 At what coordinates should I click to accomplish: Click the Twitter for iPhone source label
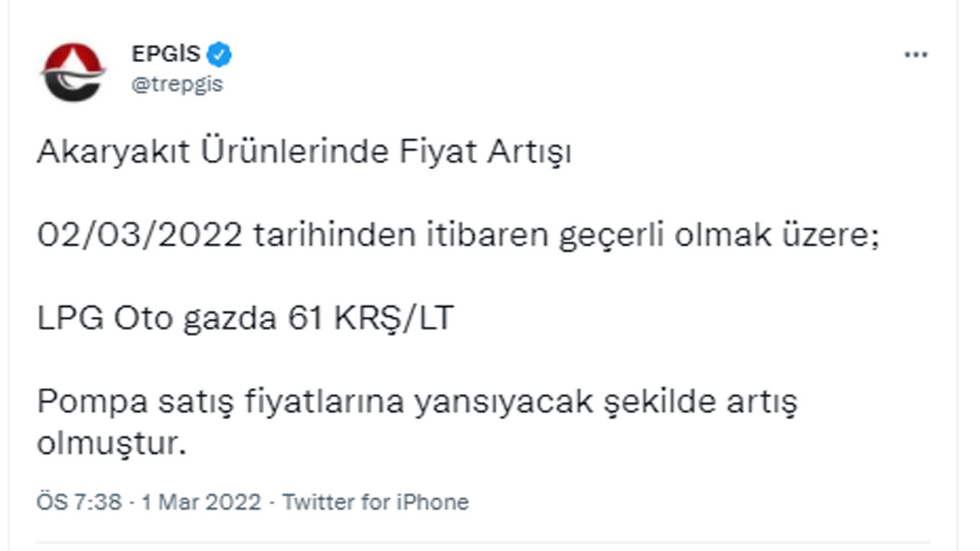tap(373, 503)
